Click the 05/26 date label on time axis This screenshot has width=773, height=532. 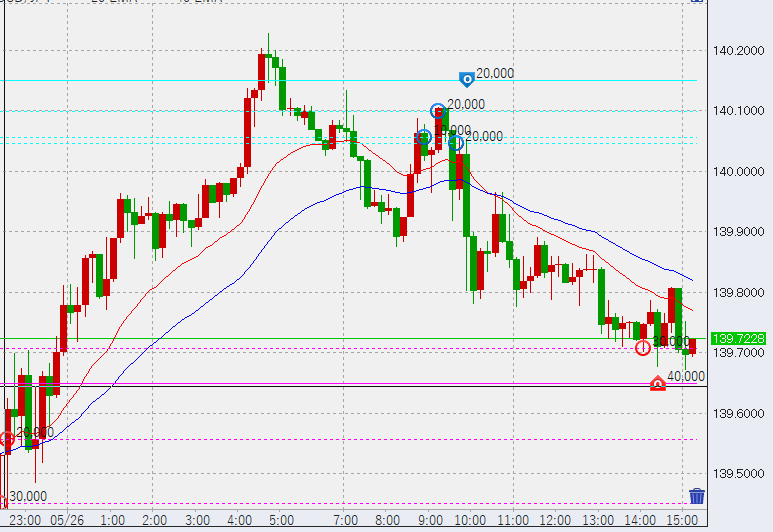68,520
